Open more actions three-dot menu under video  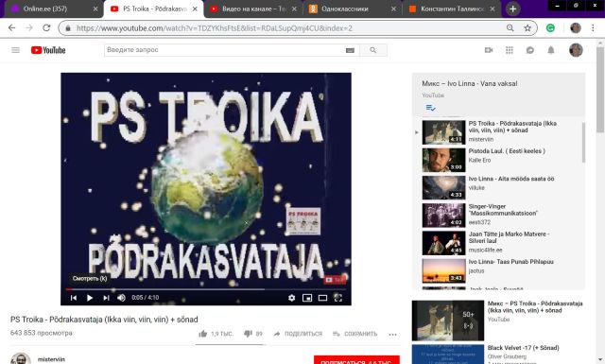pos(393,335)
